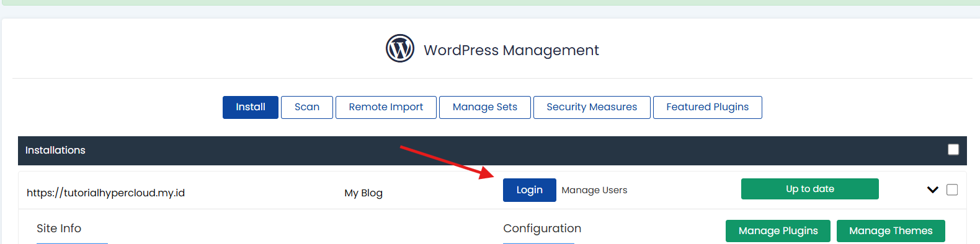Tick the select-all checkbox in Installations header

[x=953, y=149]
